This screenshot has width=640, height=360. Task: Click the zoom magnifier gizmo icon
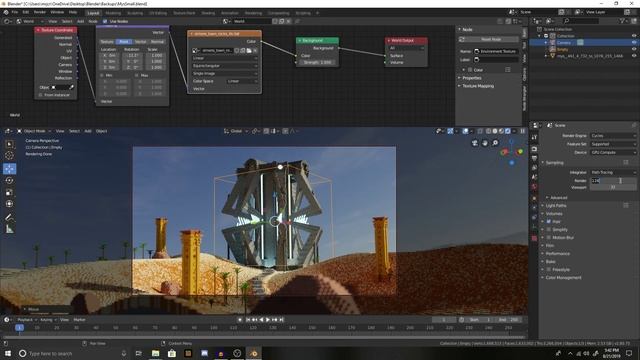pyautogui.click(x=495, y=143)
